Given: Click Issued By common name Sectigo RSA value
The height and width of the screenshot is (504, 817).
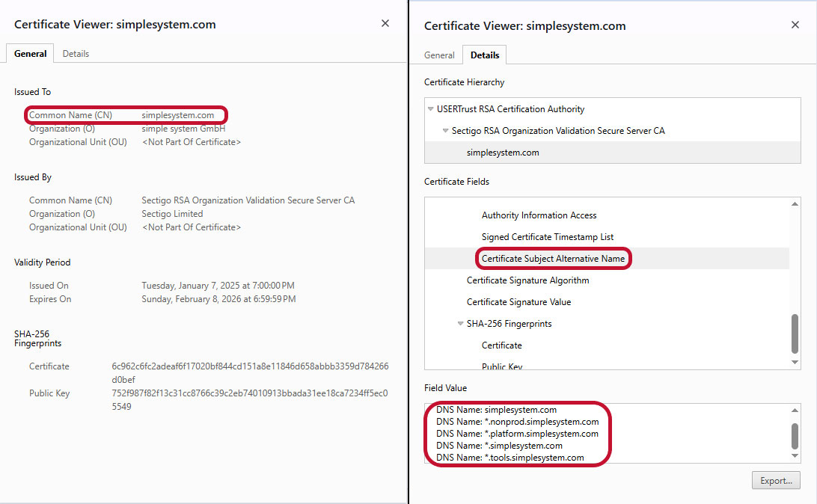Looking at the screenshot, I should pos(248,200).
